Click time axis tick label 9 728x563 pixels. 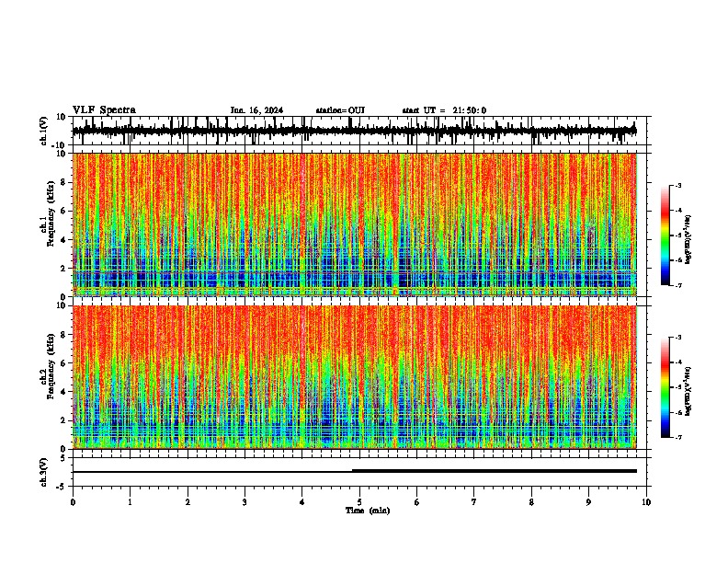(x=588, y=502)
